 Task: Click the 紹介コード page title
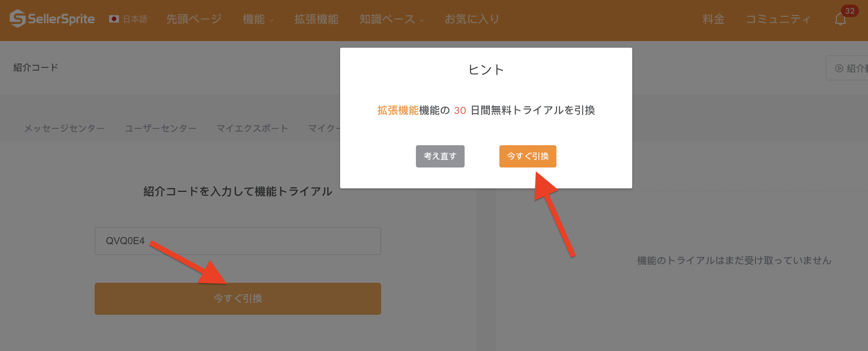click(36, 68)
